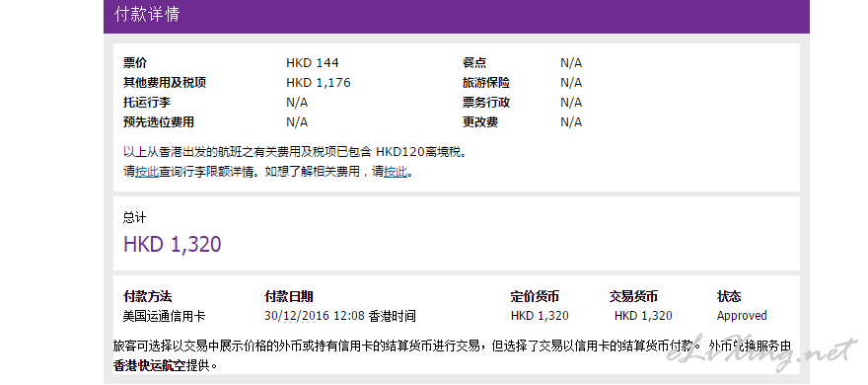The width and height of the screenshot is (868, 385).
Task: Select the large purple total HKD 1,320
Action: coord(173,244)
